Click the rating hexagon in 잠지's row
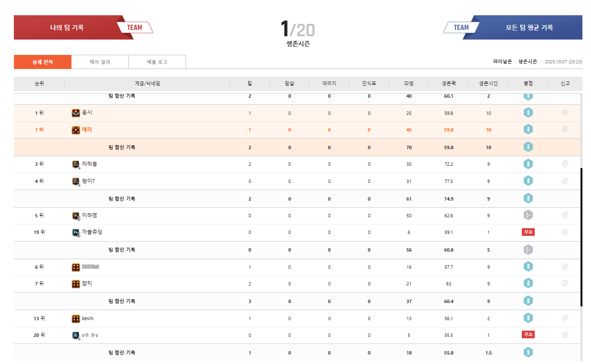Image resolution: width=591 pixels, height=364 pixels. coord(528,283)
